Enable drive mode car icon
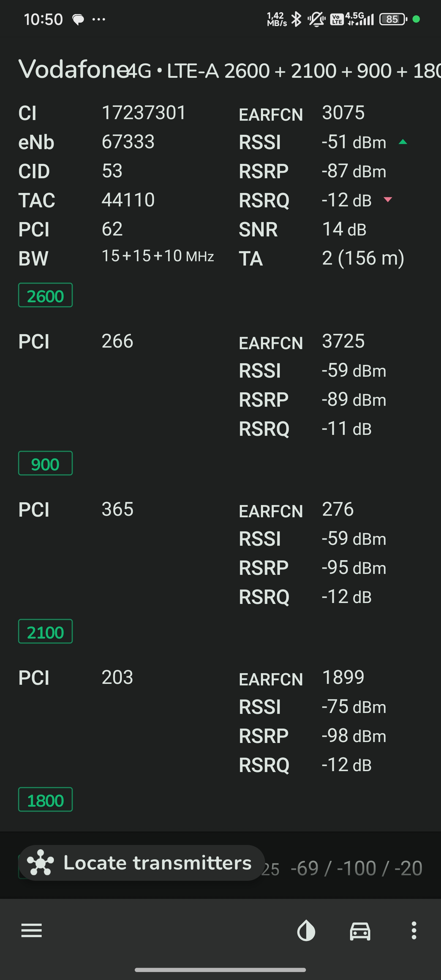Image resolution: width=441 pixels, height=980 pixels. tap(360, 931)
